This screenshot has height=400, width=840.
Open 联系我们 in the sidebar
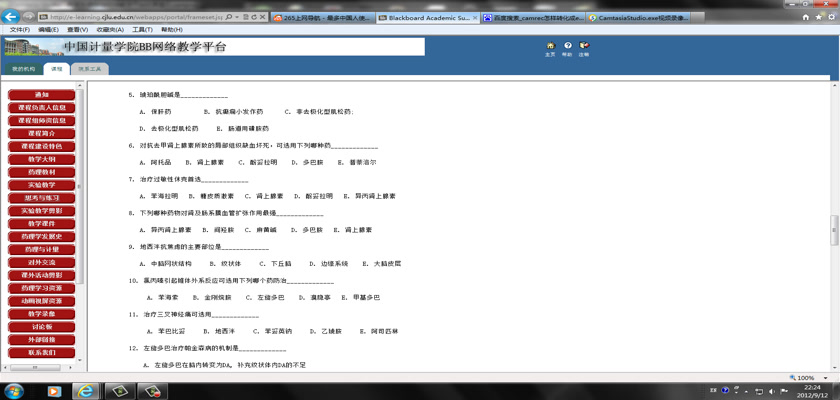pyautogui.click(x=41, y=353)
